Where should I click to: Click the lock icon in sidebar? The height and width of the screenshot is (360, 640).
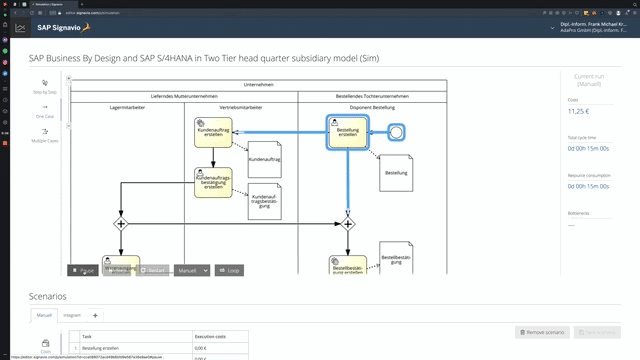5,25
